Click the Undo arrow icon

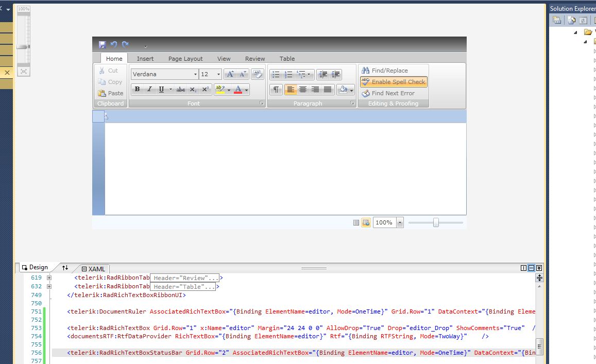pos(113,45)
